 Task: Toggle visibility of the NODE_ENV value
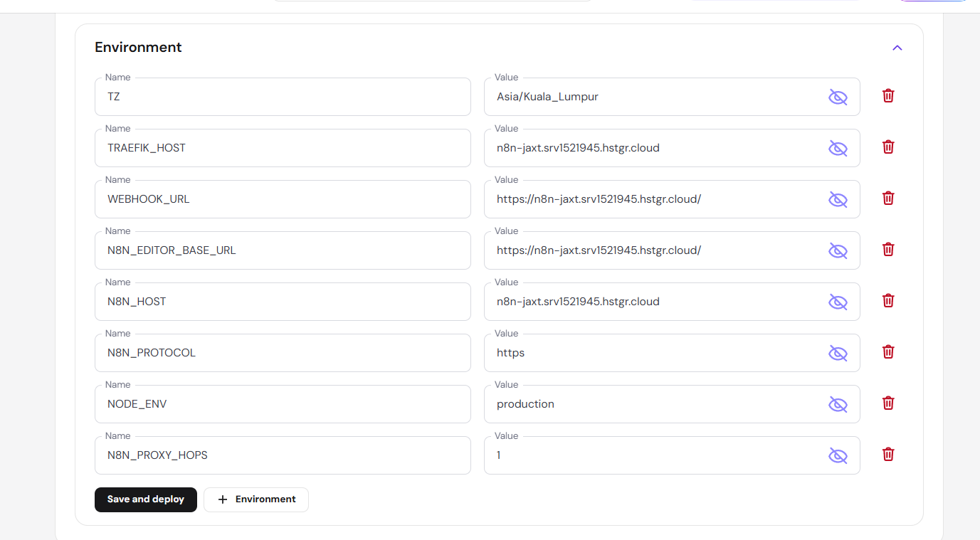click(x=838, y=405)
